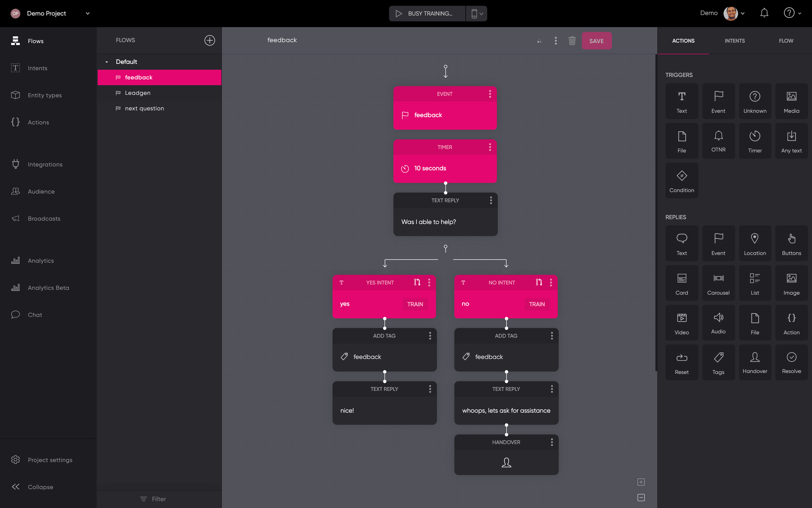Choose the Condition trigger block
The height and width of the screenshot is (508, 812).
pos(682,181)
